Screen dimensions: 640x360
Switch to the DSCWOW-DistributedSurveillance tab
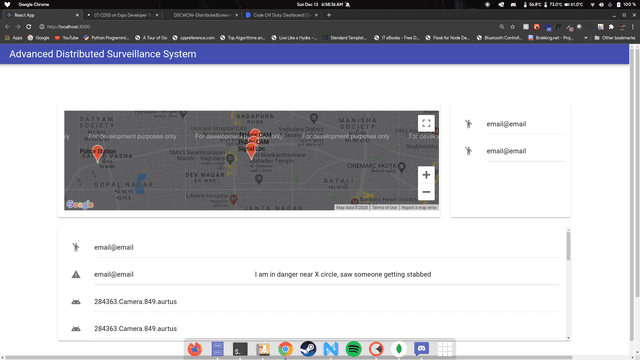202,15
